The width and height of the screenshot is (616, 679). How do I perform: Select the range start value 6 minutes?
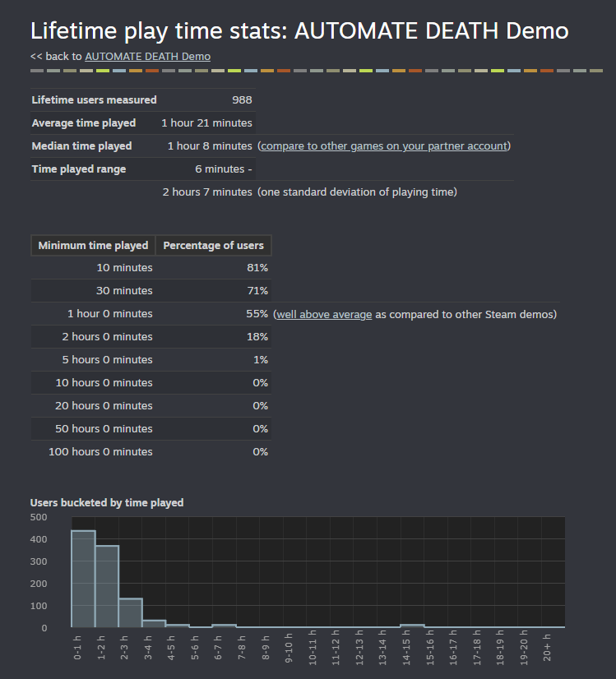point(220,169)
